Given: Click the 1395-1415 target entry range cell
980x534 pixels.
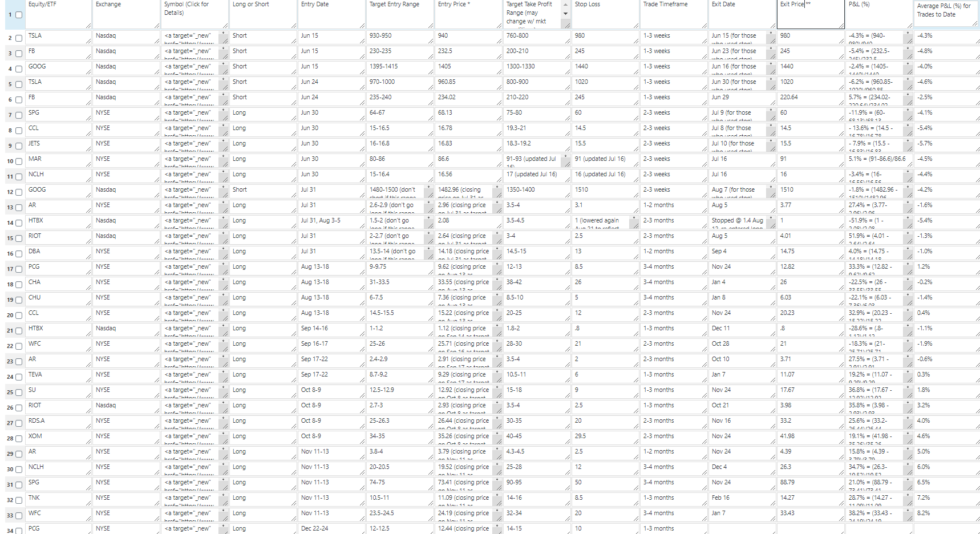Looking at the screenshot, I should click(x=400, y=68).
